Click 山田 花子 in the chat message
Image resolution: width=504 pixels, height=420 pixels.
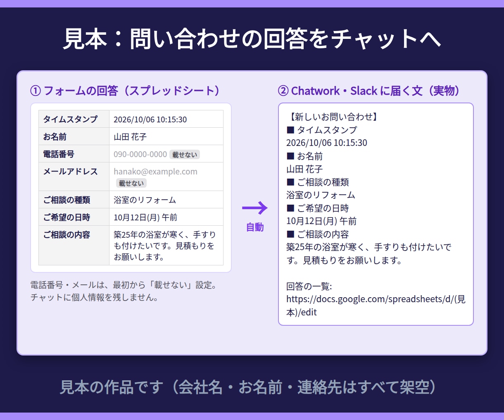304,169
